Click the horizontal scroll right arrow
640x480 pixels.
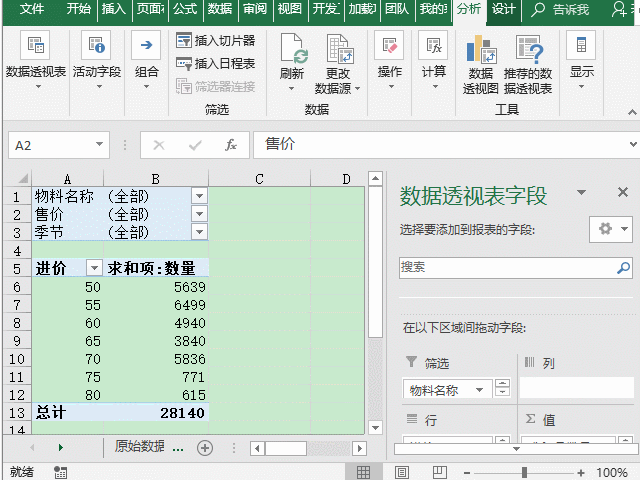[x=359, y=449]
